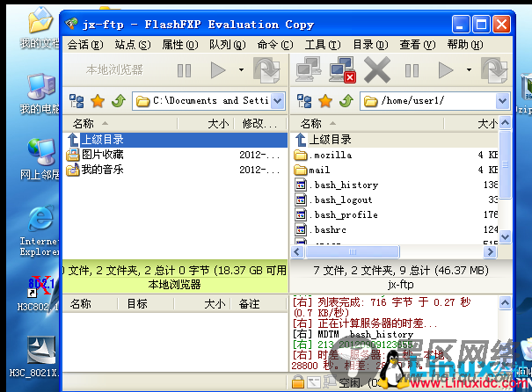Screen dimensions: 532x392
Task: Select the .mozilla folder
Action: pyautogui.click(x=395, y=155)
